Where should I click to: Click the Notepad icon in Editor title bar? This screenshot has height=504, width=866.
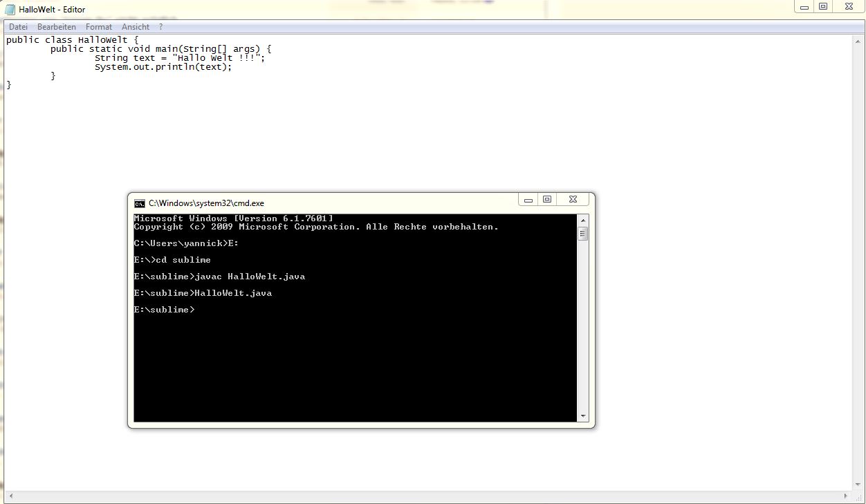pos(10,9)
